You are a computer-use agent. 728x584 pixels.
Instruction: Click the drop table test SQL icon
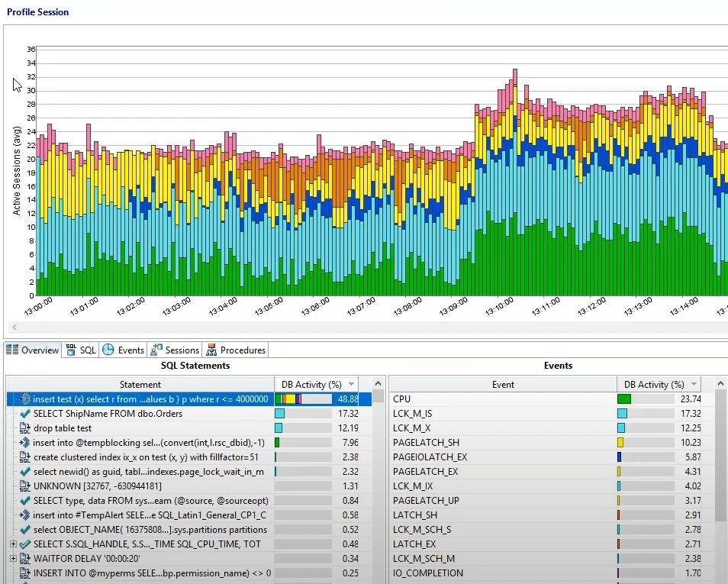pyautogui.click(x=25, y=428)
